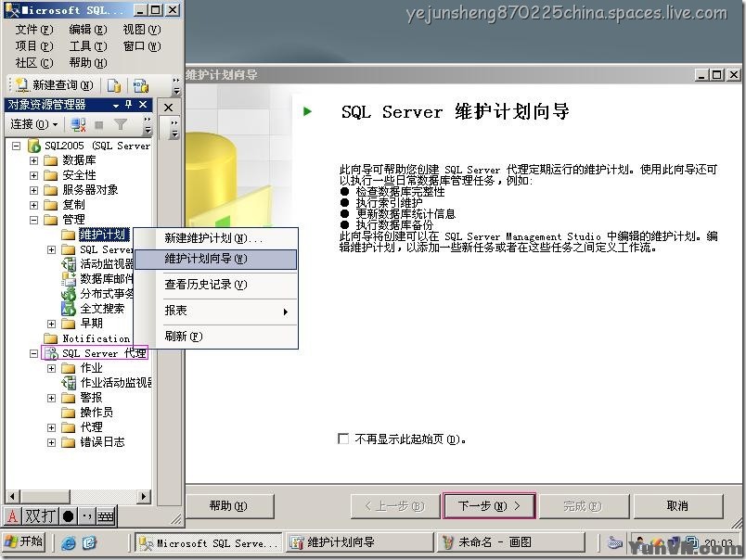This screenshot has height=560, width=746.
Task: Toggle the Object Explorer auto-hide pin
Action: pyautogui.click(x=128, y=104)
